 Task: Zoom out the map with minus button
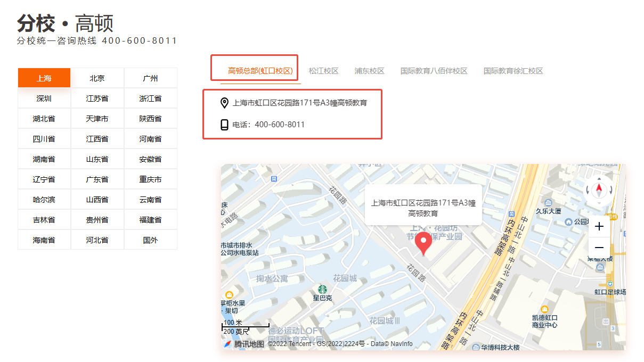coord(599,248)
